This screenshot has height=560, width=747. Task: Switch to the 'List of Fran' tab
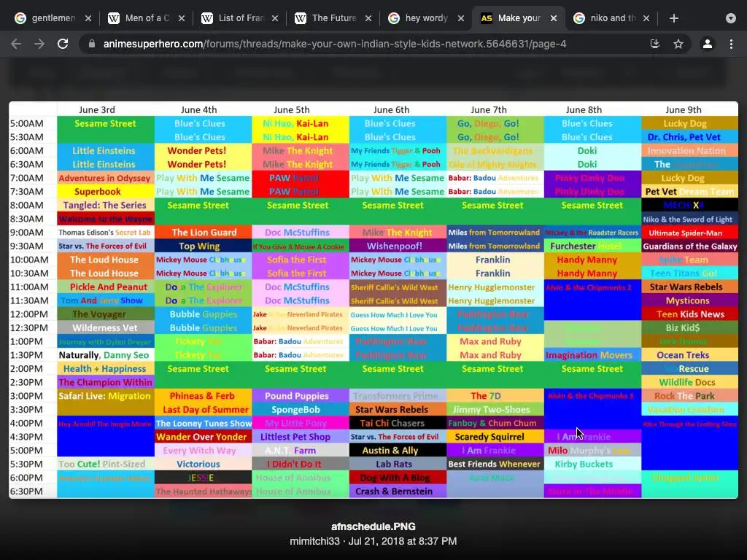coord(239,18)
